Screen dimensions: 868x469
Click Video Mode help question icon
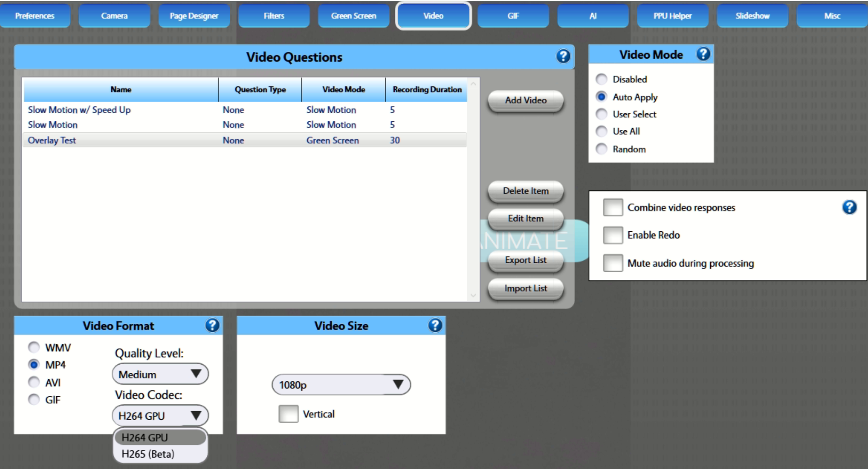[703, 54]
